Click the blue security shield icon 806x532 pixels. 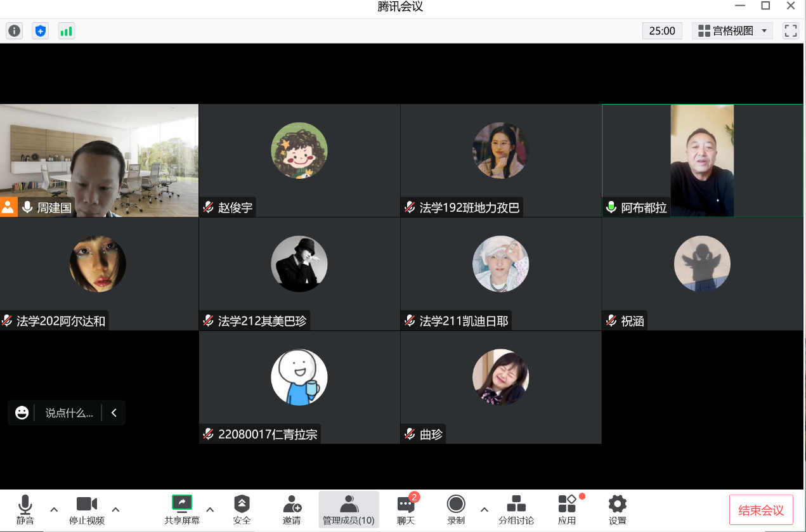click(41, 30)
